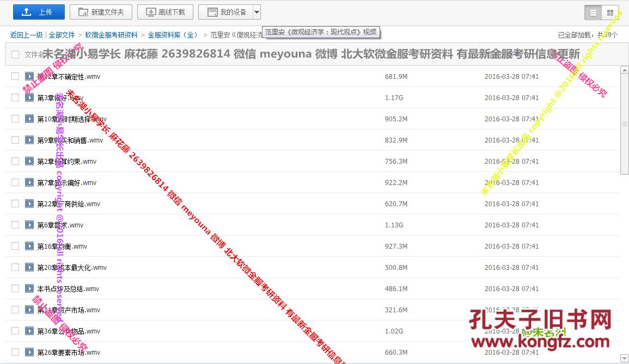Click video icon of 第22章厂商供给.wmv

click(29, 203)
